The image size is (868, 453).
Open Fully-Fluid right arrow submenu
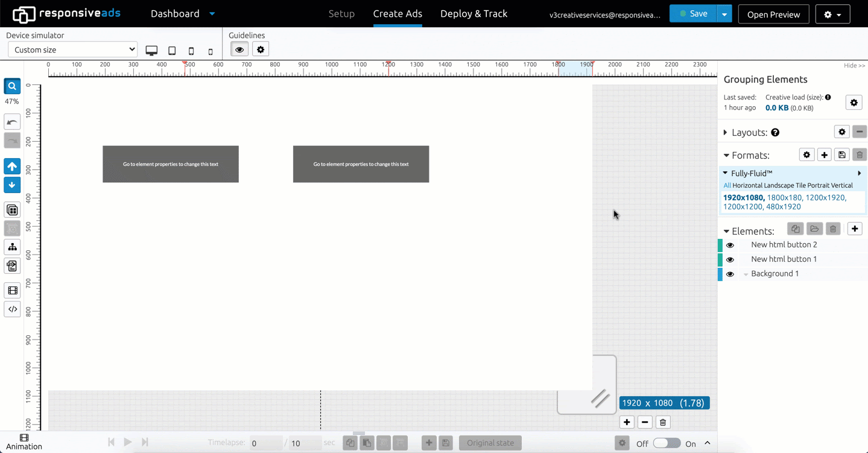(x=860, y=173)
